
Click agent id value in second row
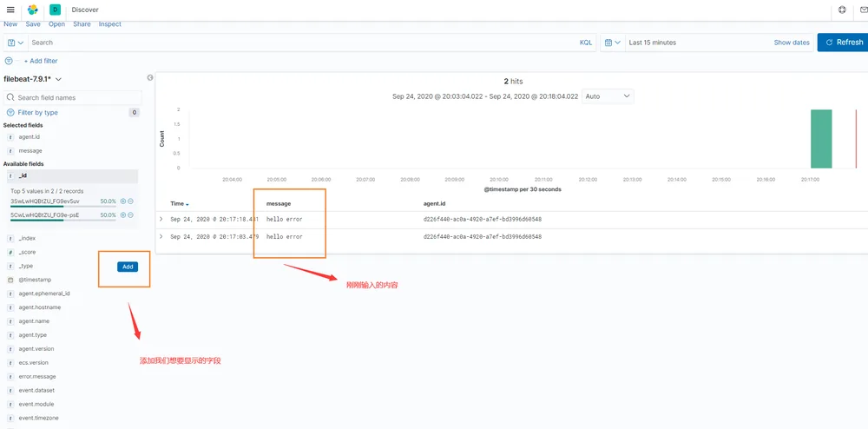(482, 236)
